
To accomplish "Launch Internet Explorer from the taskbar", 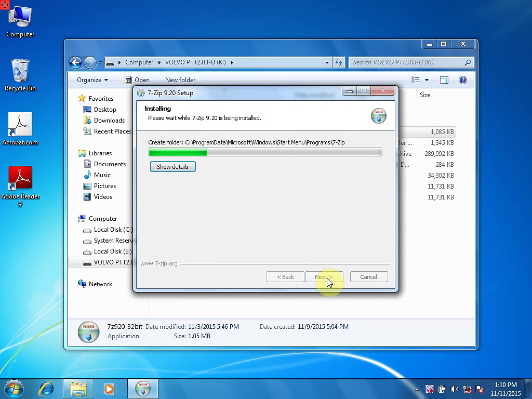I will tap(46, 389).
